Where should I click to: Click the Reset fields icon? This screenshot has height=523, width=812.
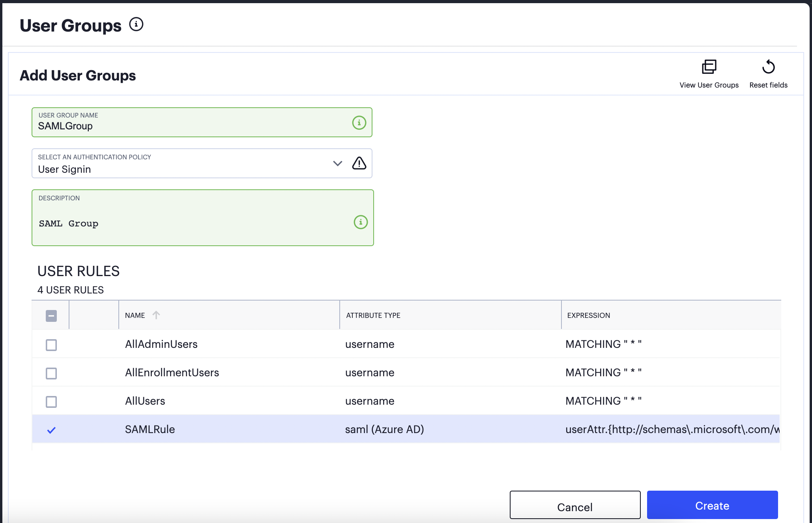coord(768,66)
